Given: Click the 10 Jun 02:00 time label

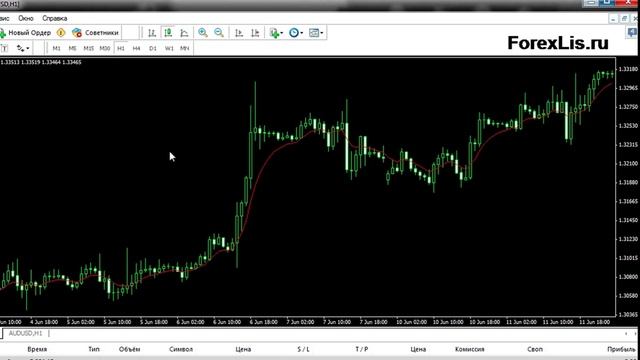Looking at the screenshot, I should (411, 322).
